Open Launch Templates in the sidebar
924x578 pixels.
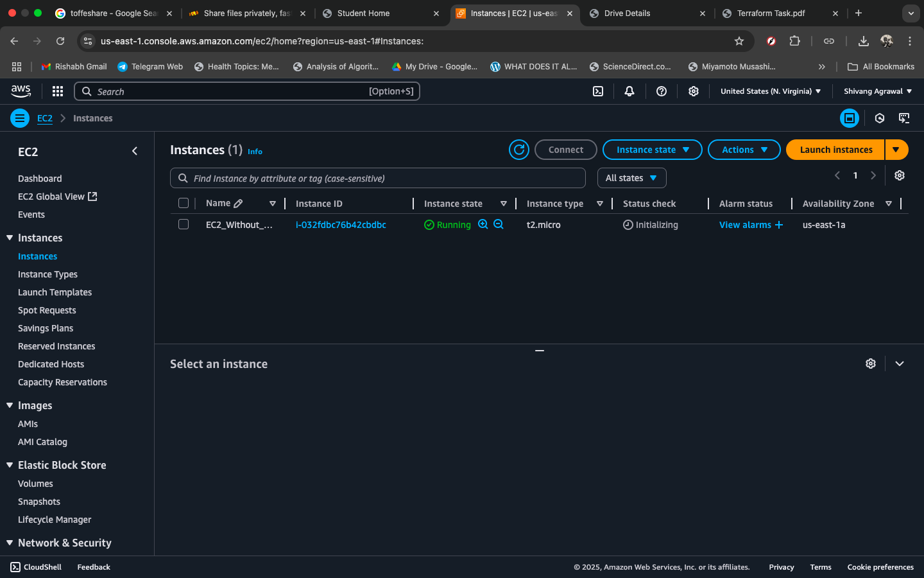55,292
